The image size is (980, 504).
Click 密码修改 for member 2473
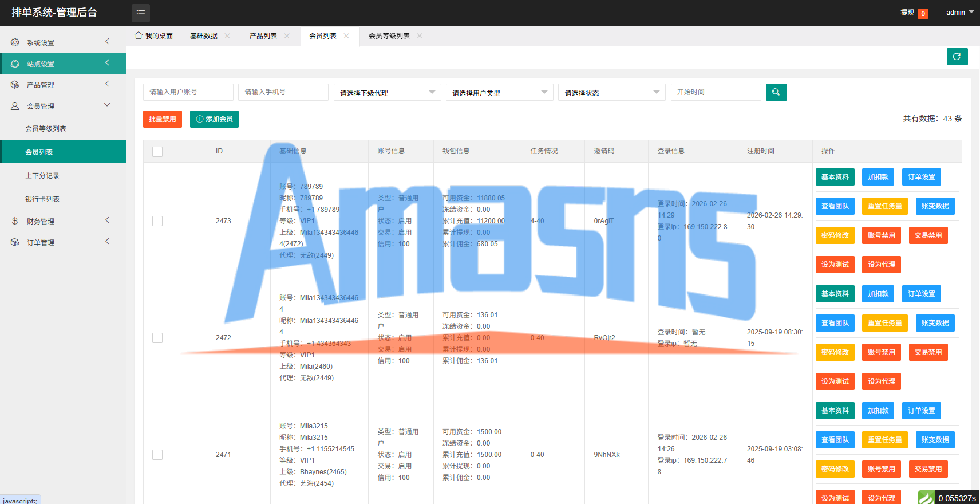[835, 235]
